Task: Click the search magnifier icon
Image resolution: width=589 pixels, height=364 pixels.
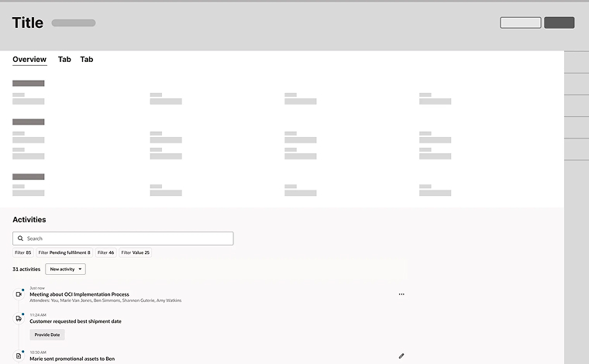Action: point(21,239)
